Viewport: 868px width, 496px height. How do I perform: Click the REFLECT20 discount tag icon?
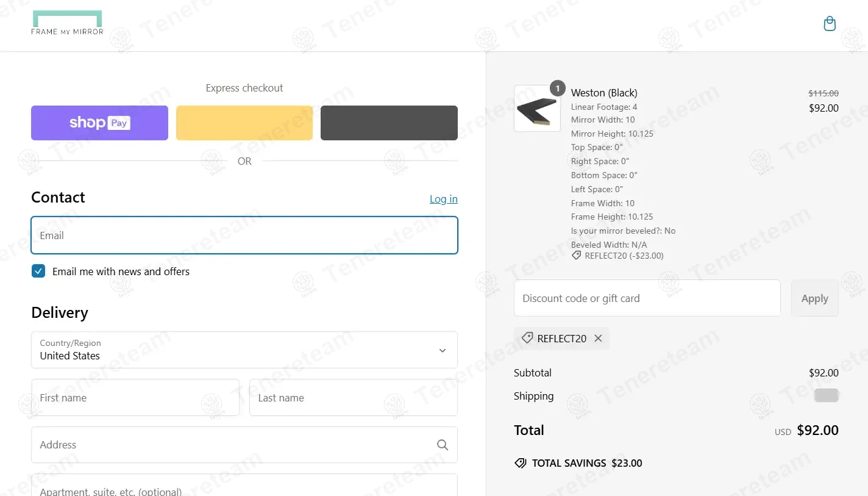click(527, 339)
